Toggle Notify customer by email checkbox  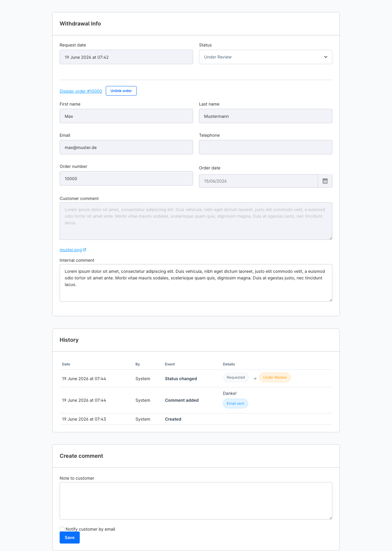[x=62, y=529]
